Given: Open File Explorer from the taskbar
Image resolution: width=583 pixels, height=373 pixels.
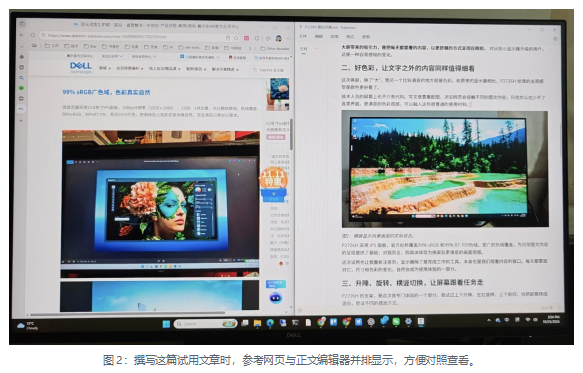Looking at the screenshot, I should coord(257,323).
